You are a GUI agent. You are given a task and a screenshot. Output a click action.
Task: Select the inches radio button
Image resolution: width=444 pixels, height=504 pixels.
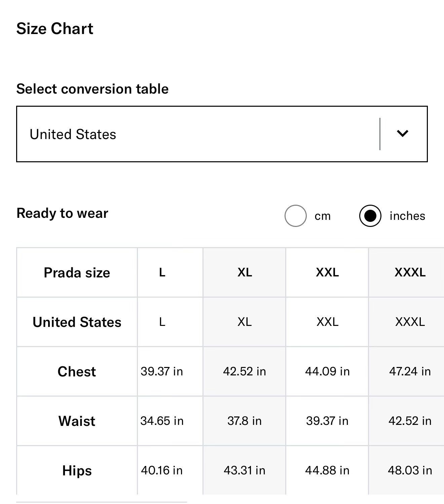coord(370,216)
